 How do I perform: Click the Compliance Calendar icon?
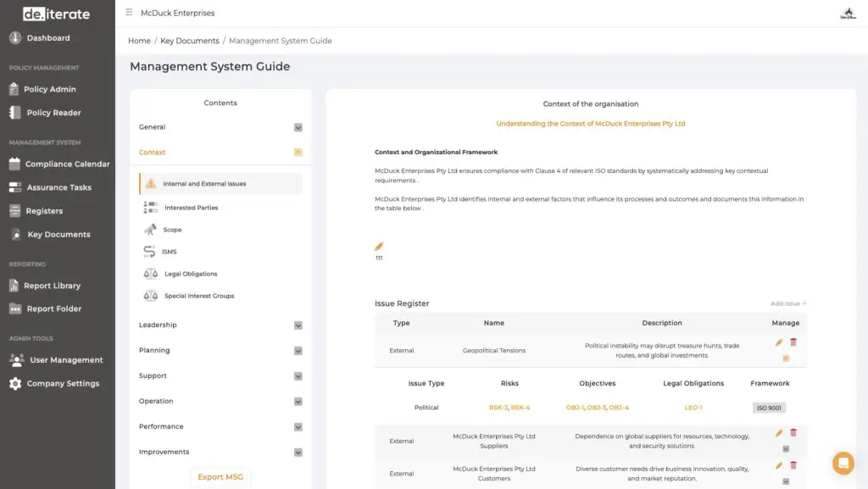pos(14,164)
